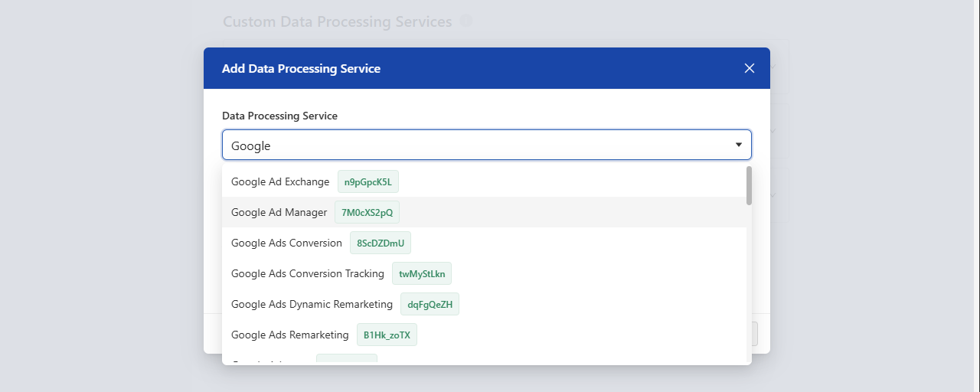Select Google Ads Remarketing option

click(484, 335)
